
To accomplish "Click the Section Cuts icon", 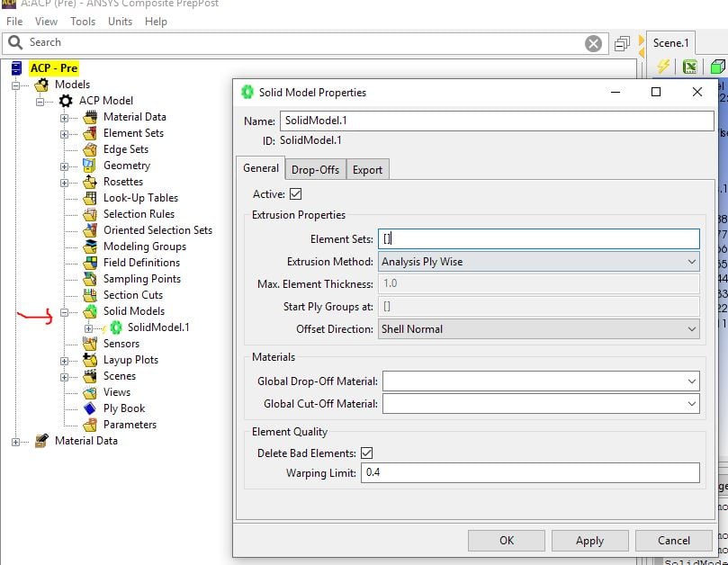I will (x=90, y=295).
